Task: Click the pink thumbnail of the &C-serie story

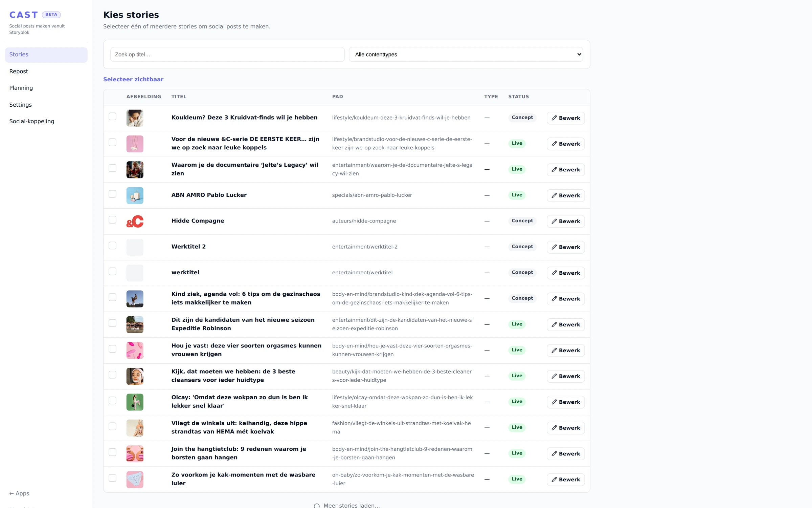Action: point(135,144)
